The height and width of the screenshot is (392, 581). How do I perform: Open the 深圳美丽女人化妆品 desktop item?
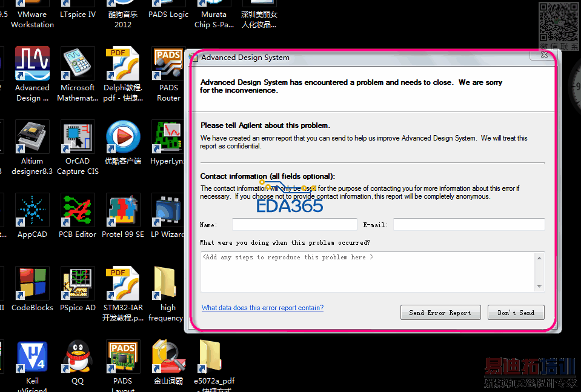(x=259, y=15)
